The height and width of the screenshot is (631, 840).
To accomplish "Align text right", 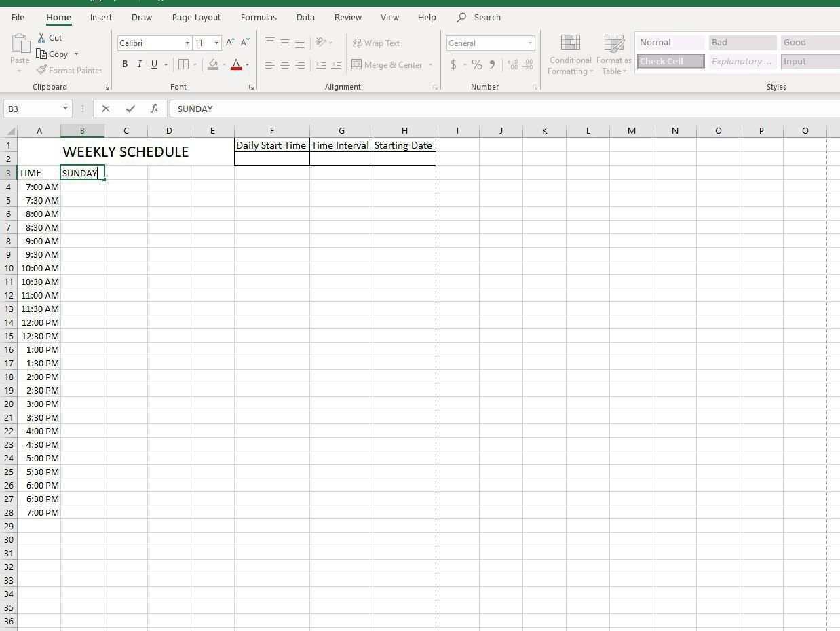I will pyautogui.click(x=300, y=64).
